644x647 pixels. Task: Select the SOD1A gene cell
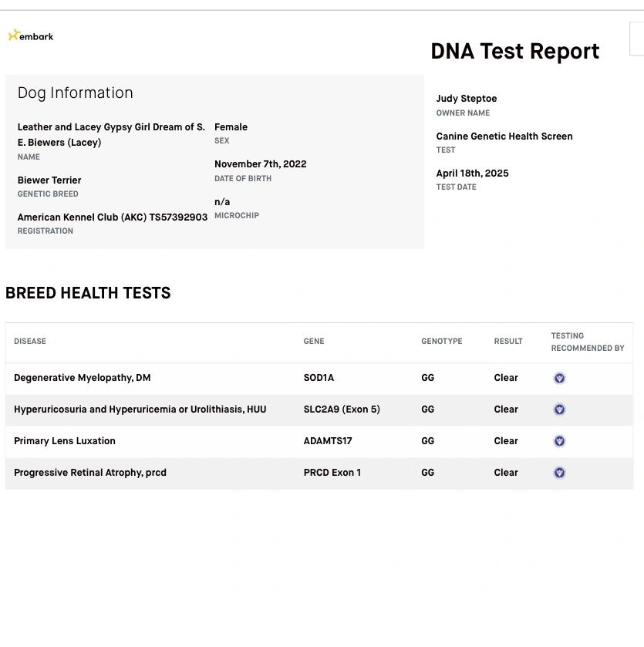click(x=319, y=378)
